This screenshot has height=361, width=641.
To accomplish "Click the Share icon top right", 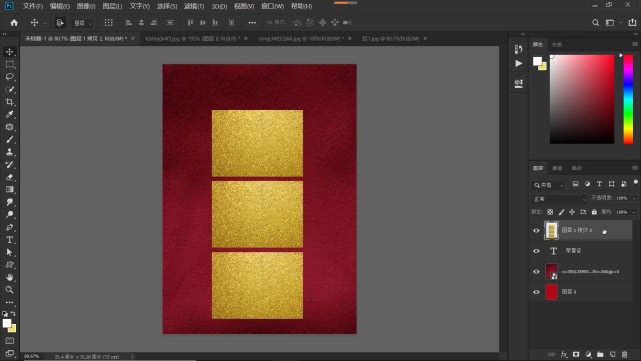I will click(632, 23).
